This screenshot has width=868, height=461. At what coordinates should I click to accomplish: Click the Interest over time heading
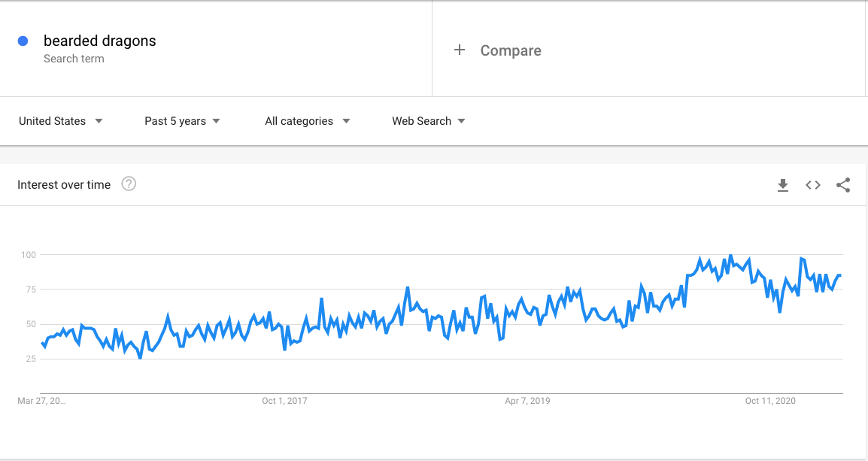(x=64, y=185)
